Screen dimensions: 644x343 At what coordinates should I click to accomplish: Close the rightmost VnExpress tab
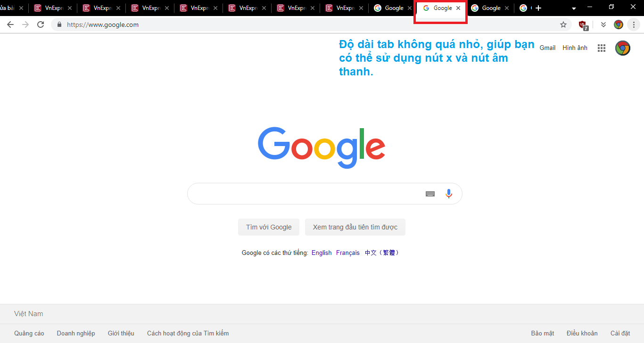[x=361, y=8]
